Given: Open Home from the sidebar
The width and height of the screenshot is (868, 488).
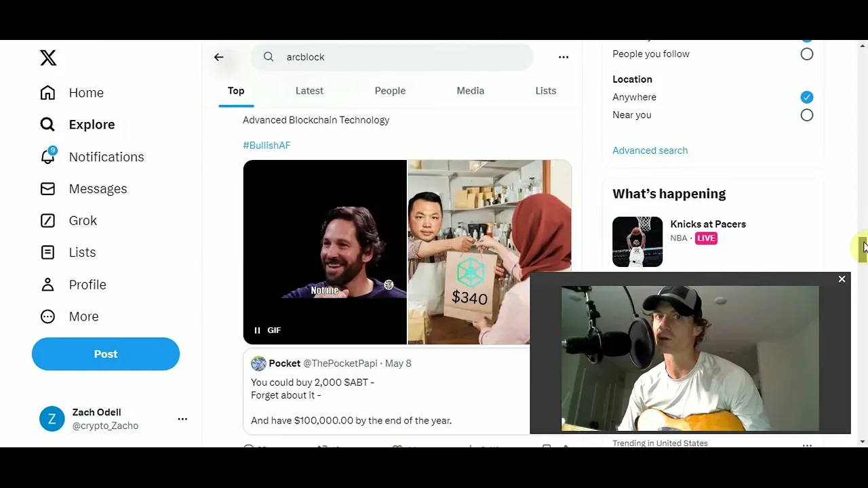Looking at the screenshot, I should point(72,93).
